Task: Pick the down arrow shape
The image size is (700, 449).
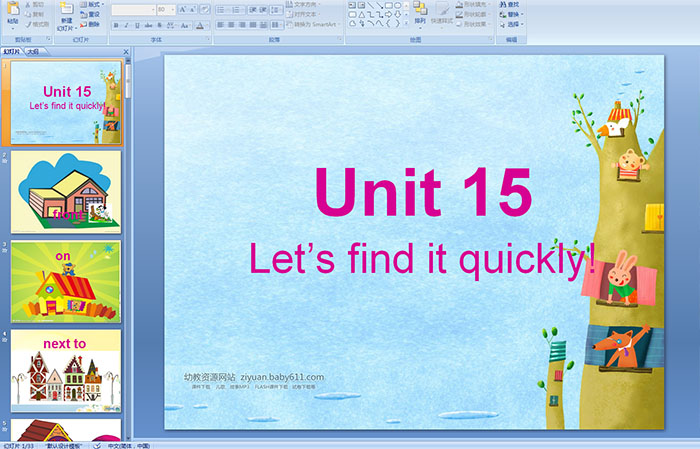Action: coord(397,14)
